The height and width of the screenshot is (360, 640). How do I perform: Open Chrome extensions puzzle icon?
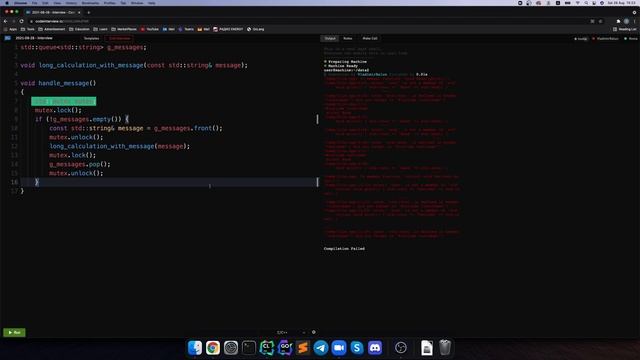(618, 21)
